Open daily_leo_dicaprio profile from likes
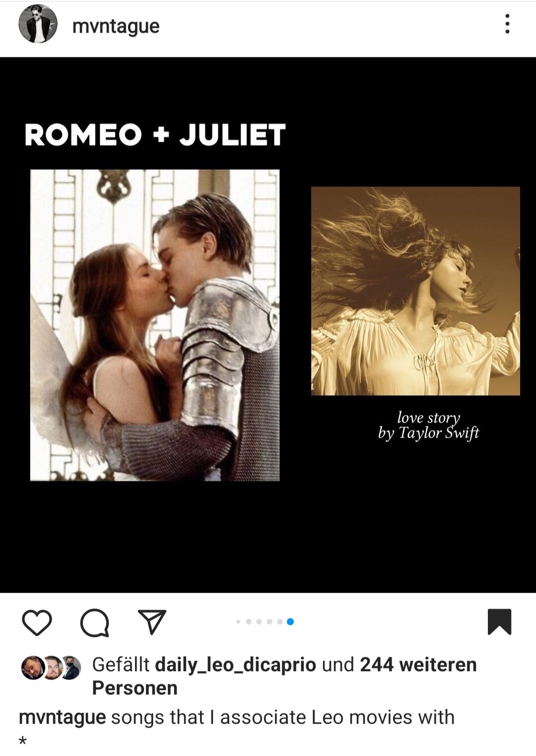Screen dimensions: 536x756 pos(236,665)
